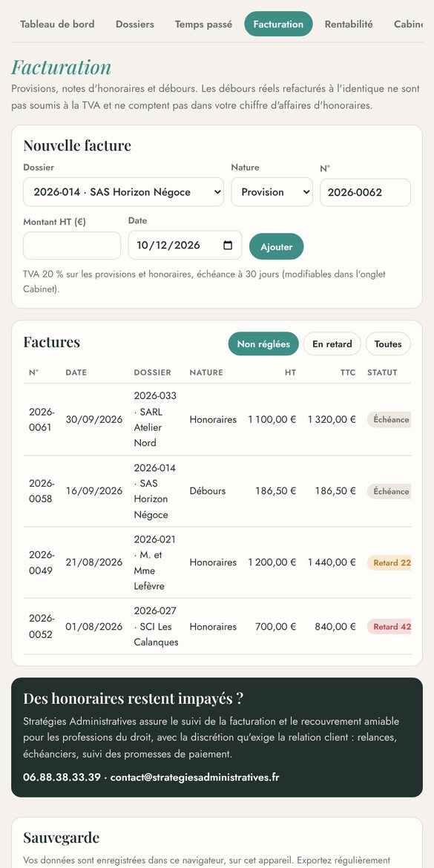Open the contact@strategiesadministratives.fr email link
The height and width of the screenshot is (868, 434).
195,777
